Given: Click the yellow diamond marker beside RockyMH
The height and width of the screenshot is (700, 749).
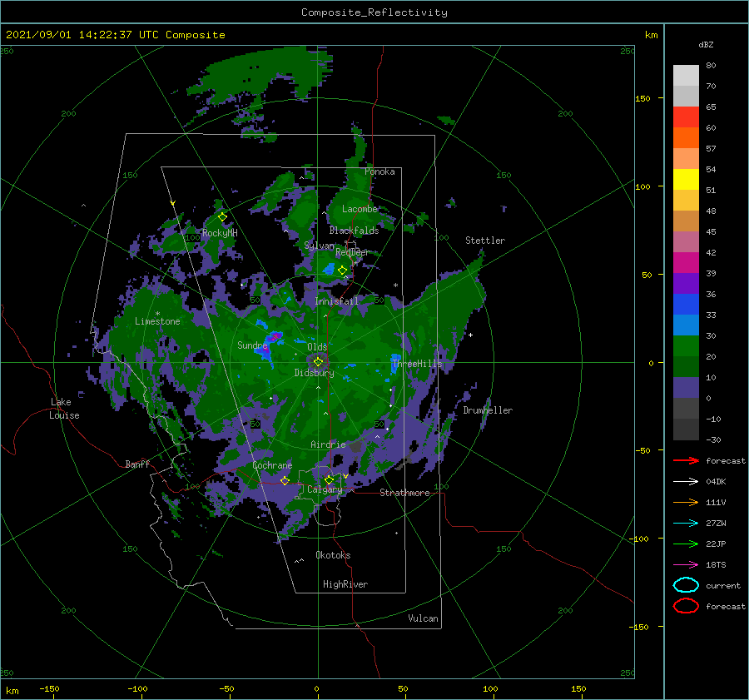Looking at the screenshot, I should click(222, 217).
